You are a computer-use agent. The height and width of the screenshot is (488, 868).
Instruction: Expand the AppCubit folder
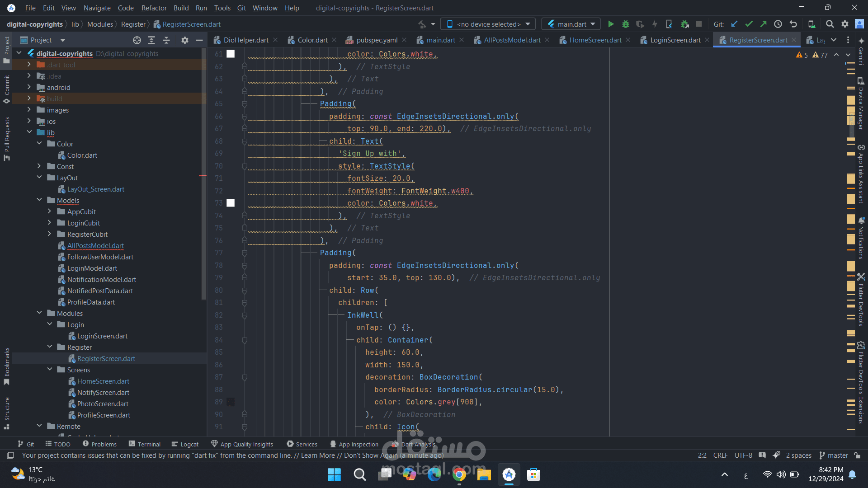coord(50,211)
